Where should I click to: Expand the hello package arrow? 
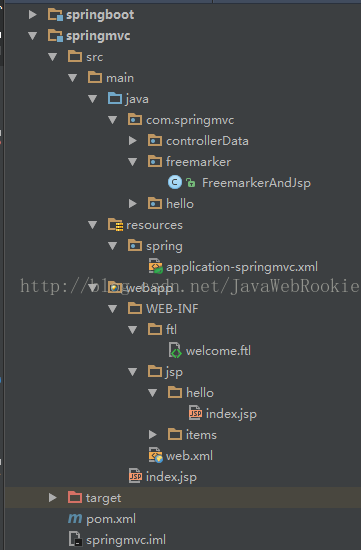point(133,203)
